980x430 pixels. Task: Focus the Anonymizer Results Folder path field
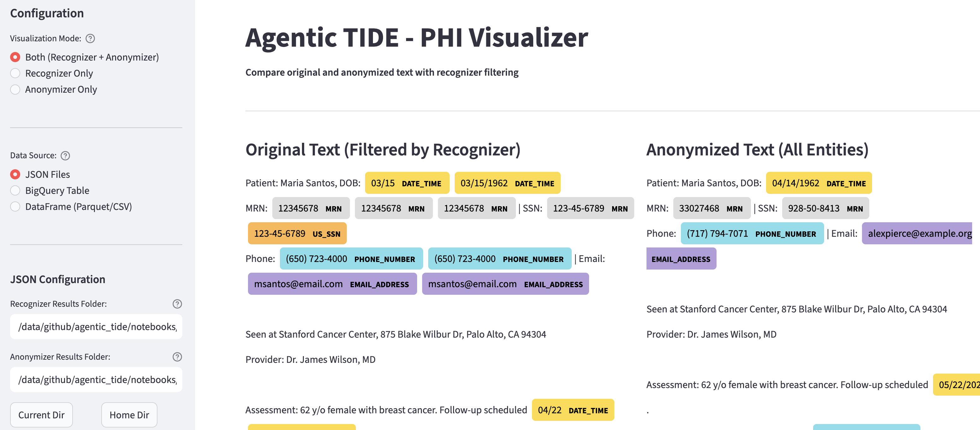pos(96,380)
